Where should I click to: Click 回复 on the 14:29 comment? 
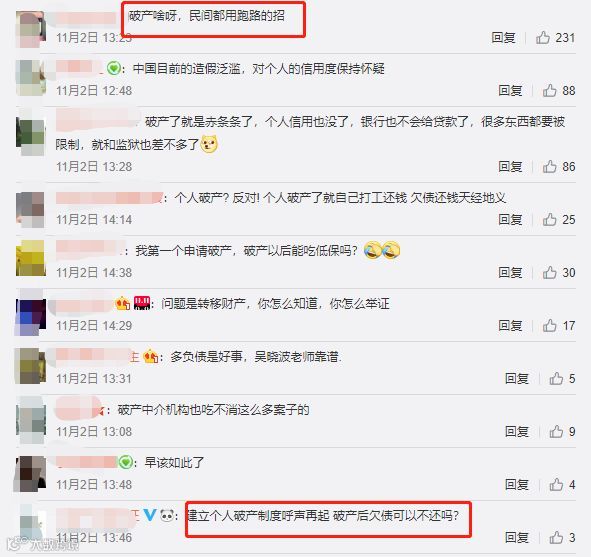point(510,326)
